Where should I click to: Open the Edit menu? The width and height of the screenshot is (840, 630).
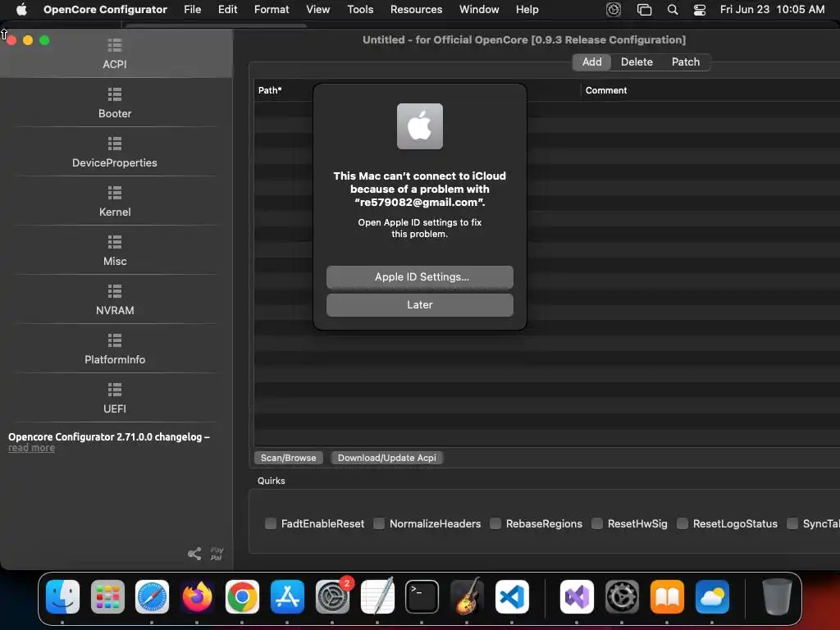pos(228,9)
